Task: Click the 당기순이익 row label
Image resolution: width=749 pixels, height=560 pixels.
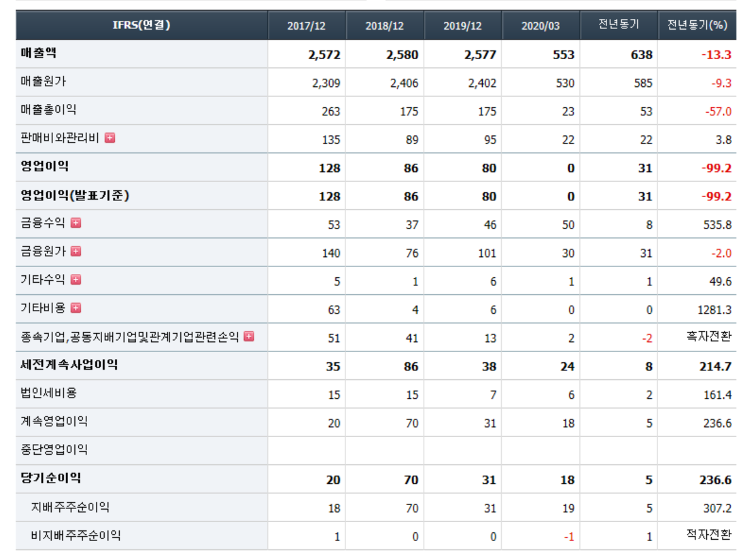Action: tap(50, 478)
